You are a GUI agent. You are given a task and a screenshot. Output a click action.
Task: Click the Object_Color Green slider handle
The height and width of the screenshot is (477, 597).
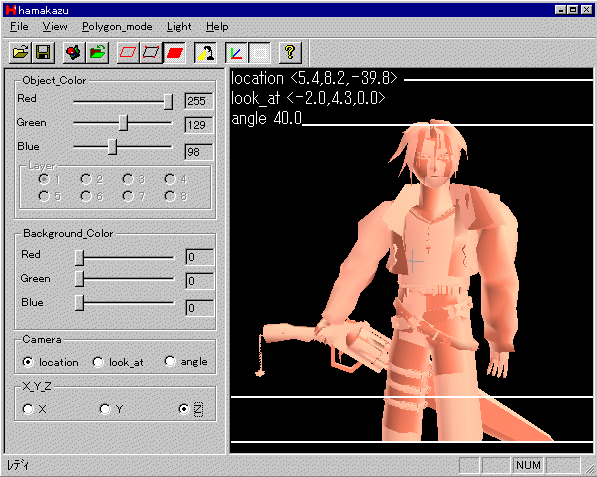[x=123, y=123]
